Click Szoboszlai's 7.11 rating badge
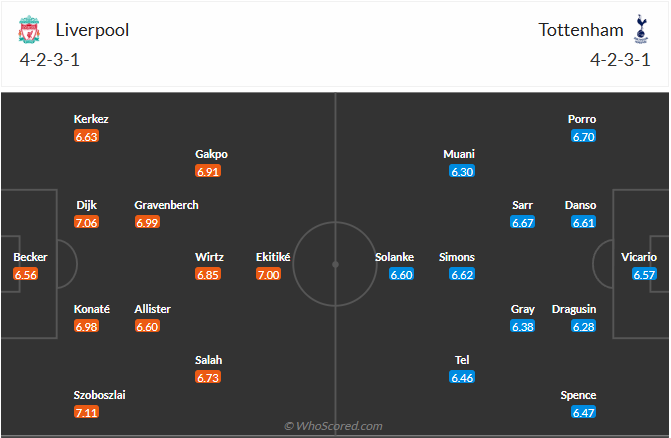Image resolution: width=671 pixels, height=438 pixels. 86,412
